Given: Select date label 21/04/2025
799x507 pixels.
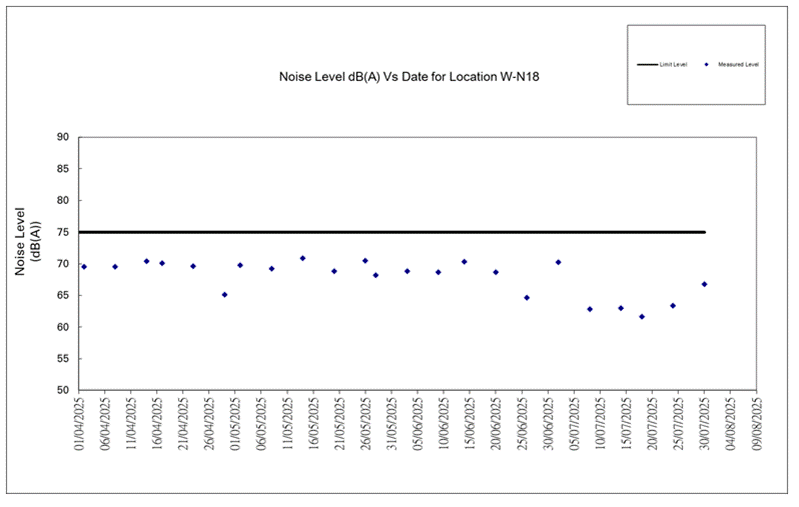Looking at the screenshot, I should tap(183, 424).
